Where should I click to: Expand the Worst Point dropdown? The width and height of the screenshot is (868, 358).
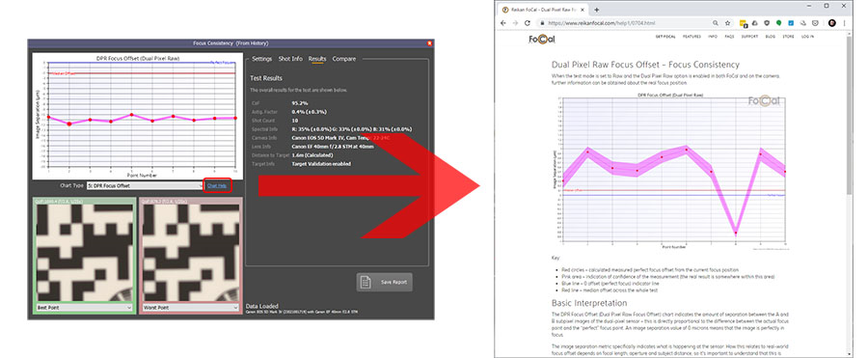pyautogui.click(x=190, y=308)
